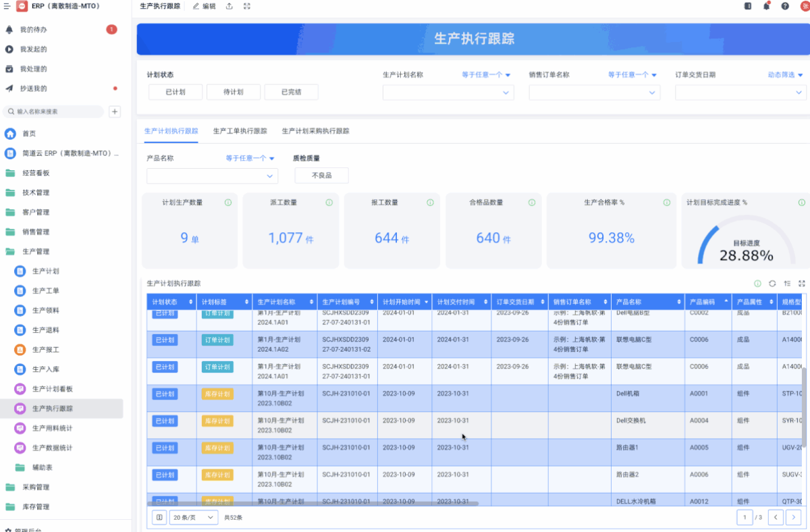This screenshot has height=532, width=810.
Task: Toggle the 已计划 status filter
Action: coord(175,92)
